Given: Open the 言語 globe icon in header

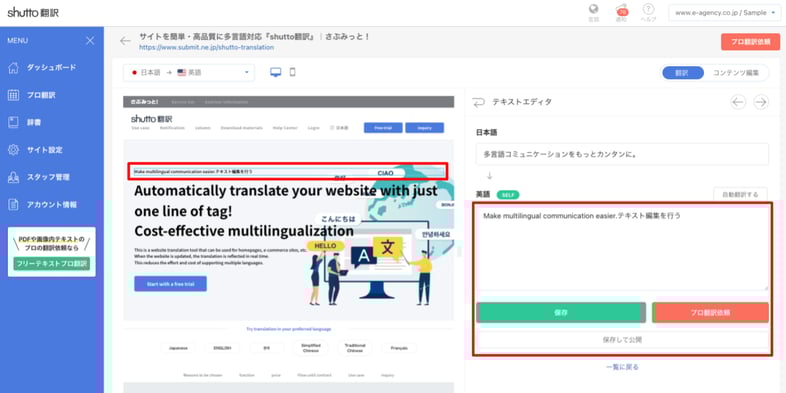Looking at the screenshot, I should (x=594, y=10).
